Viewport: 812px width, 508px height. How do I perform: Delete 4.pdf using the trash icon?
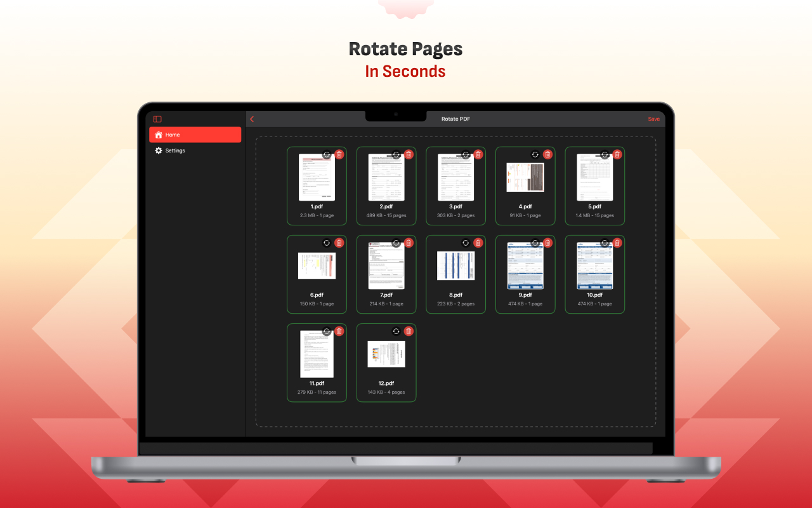pos(547,154)
